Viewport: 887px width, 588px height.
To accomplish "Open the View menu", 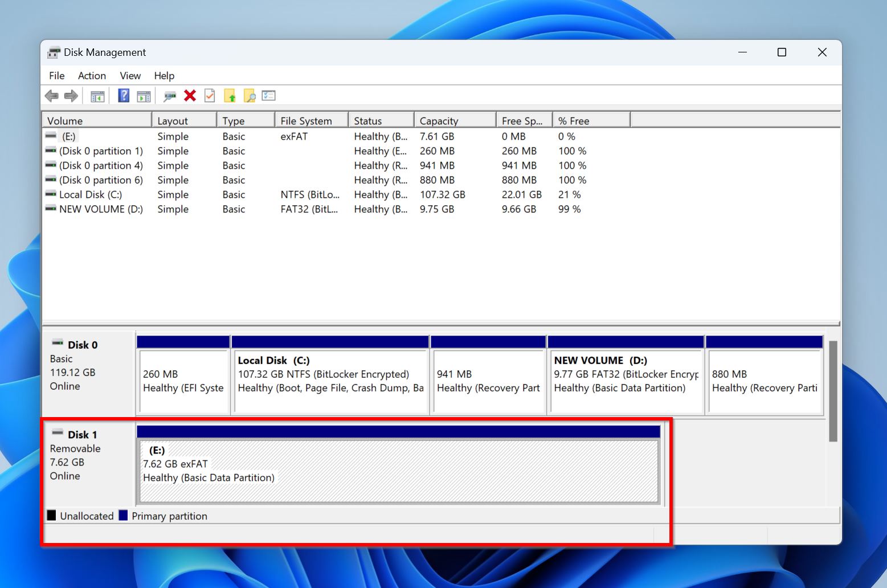I will click(x=130, y=76).
